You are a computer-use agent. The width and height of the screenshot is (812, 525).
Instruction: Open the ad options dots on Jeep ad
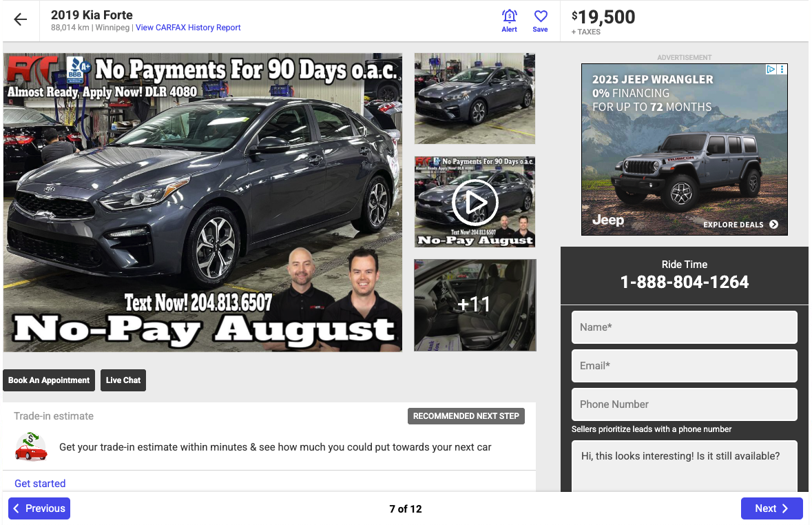782,69
